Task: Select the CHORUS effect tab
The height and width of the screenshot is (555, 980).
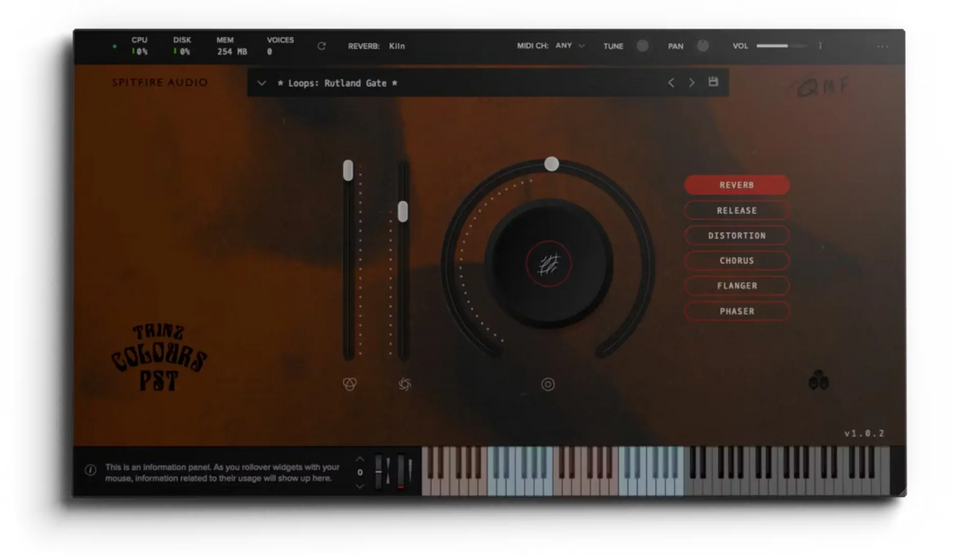Action: tap(737, 260)
